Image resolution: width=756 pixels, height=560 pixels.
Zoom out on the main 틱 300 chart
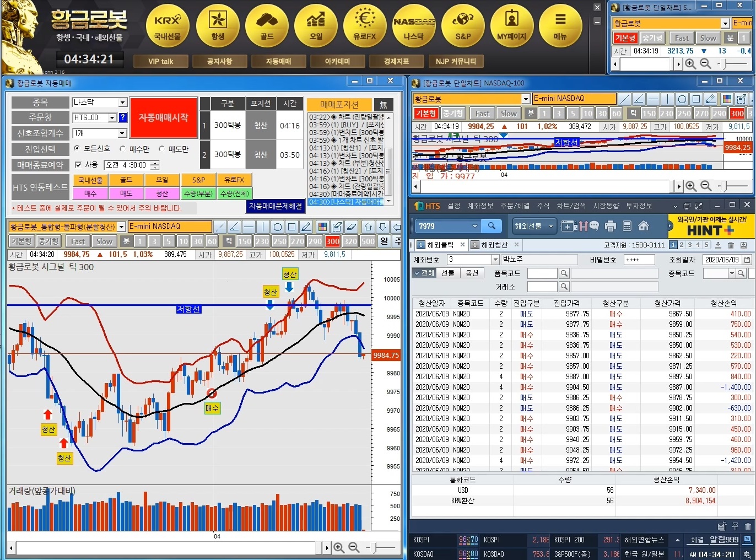pos(354,547)
